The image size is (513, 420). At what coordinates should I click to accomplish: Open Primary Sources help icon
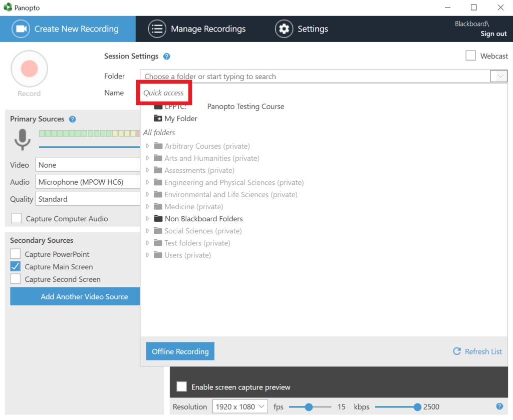(72, 119)
